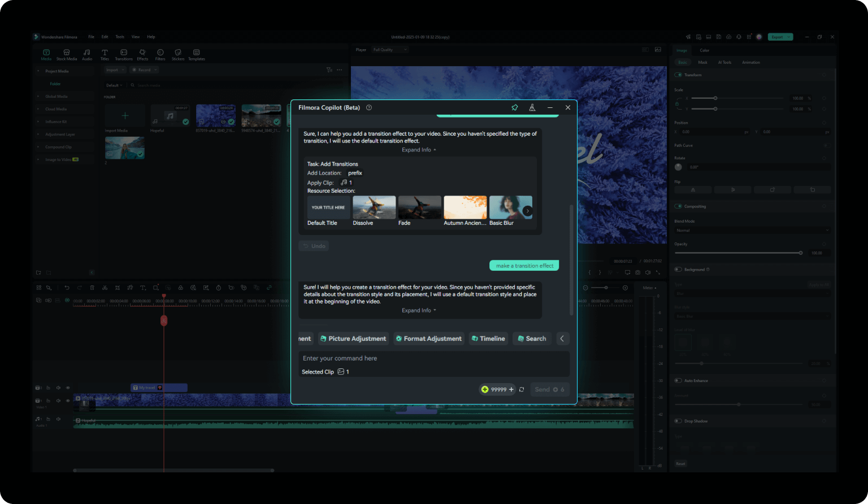Image resolution: width=868 pixels, height=504 pixels.
Task: Open the Transitions panel
Action: [x=124, y=55]
